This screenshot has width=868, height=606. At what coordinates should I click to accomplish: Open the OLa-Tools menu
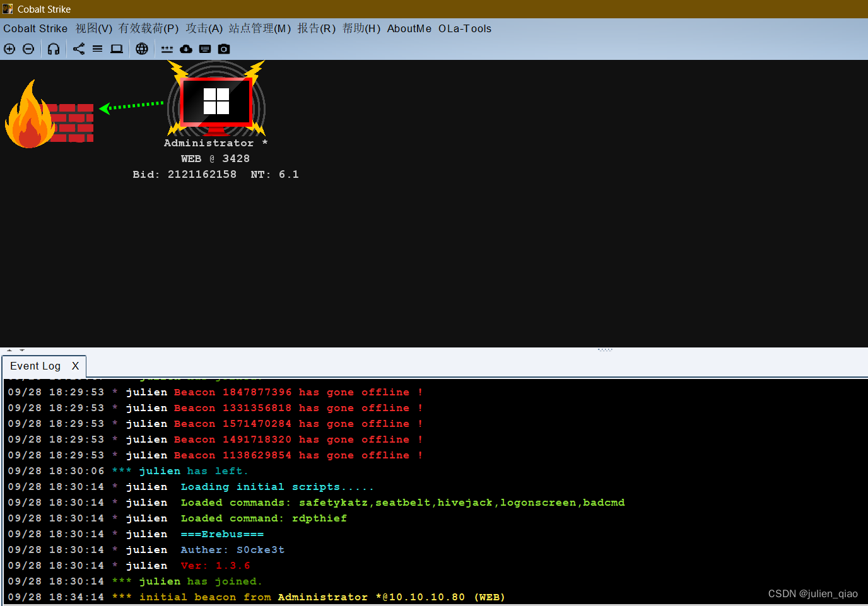[x=465, y=28]
